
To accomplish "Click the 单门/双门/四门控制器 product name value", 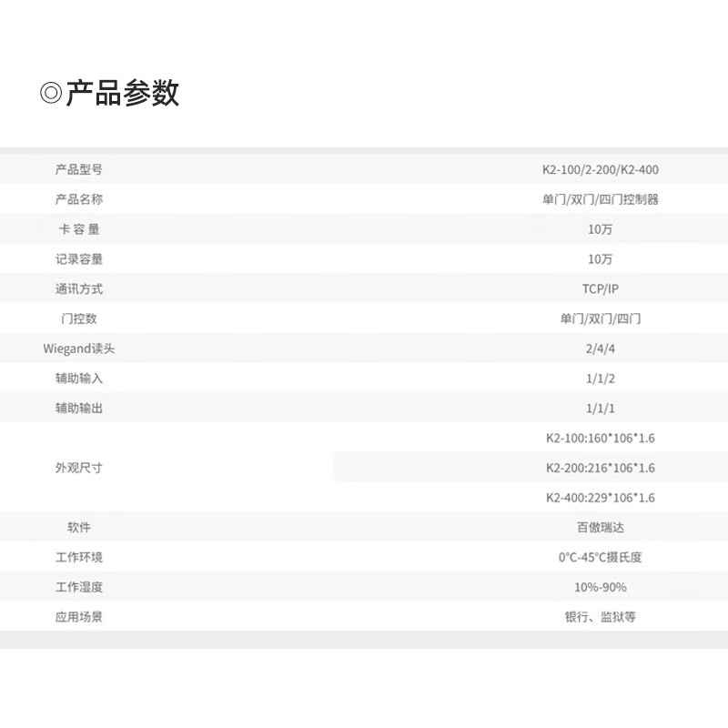I will pos(600,199).
